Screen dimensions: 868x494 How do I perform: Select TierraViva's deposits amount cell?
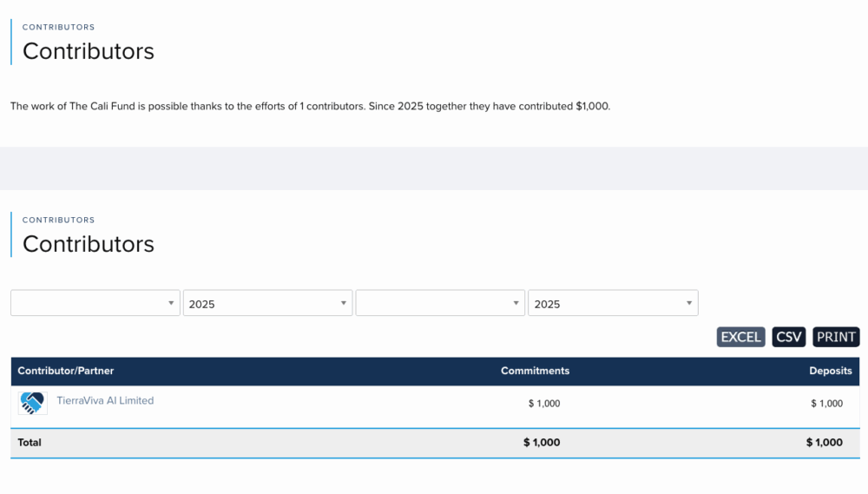tap(826, 404)
